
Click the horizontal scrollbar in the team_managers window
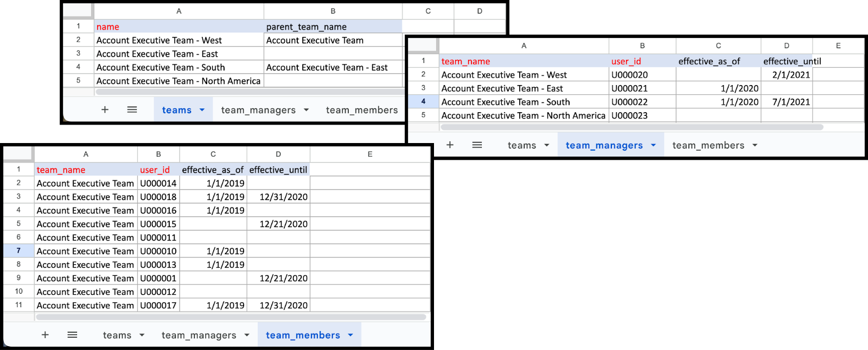tap(632, 127)
